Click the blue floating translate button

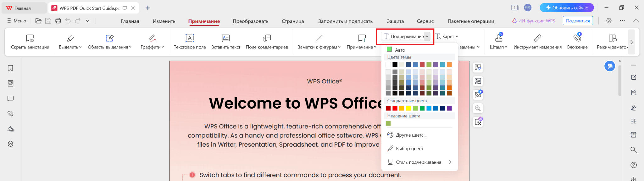click(610, 66)
